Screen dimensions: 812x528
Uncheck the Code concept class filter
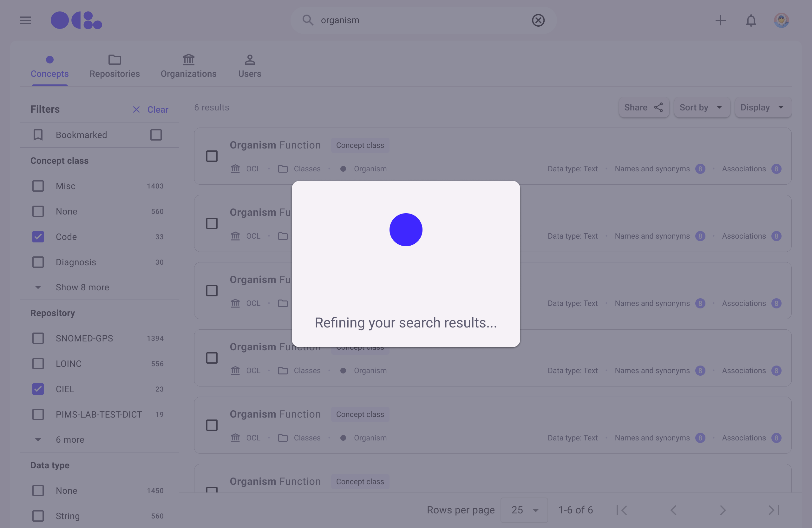(x=38, y=237)
